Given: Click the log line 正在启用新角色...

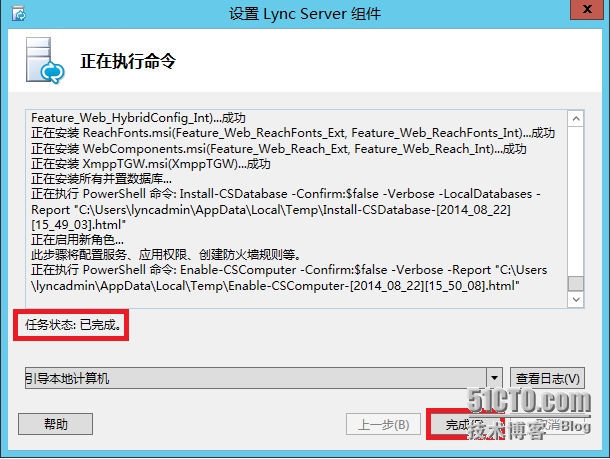Looking at the screenshot, I should [x=77, y=240].
